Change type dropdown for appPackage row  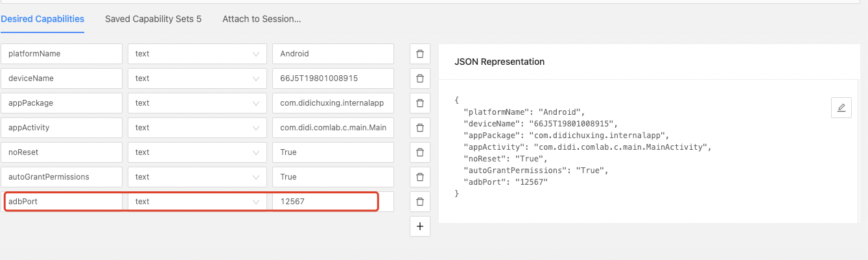click(x=196, y=103)
